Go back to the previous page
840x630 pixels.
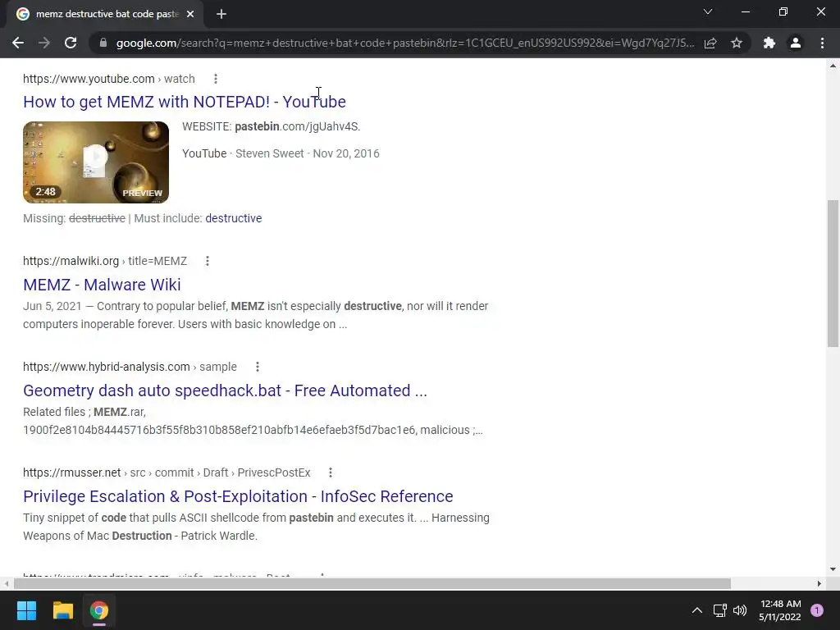[x=18, y=43]
